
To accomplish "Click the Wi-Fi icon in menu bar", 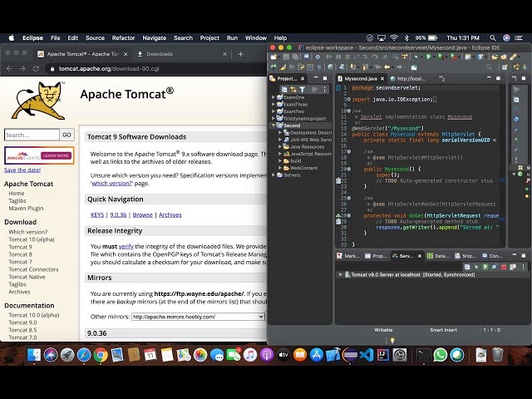I will [394, 38].
